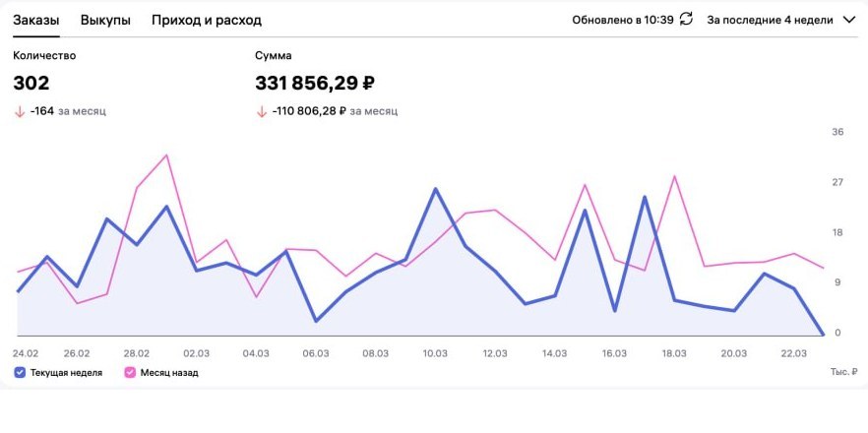
Task: Click the 9 y-axis value
Action: pos(837,282)
